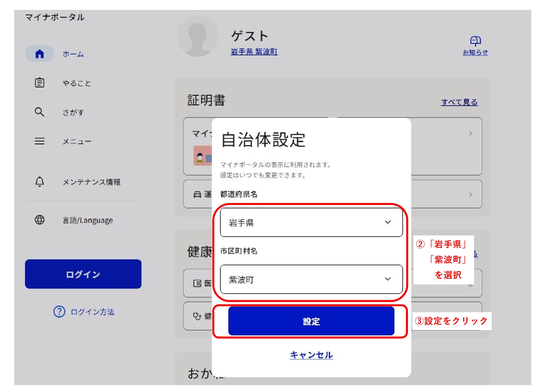Click the clipboard やること icon
Viewport: 554px width, 392px height.
tap(39, 83)
